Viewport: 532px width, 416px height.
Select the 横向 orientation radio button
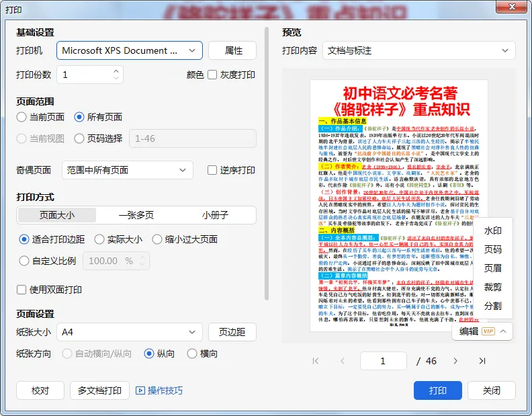click(192, 354)
